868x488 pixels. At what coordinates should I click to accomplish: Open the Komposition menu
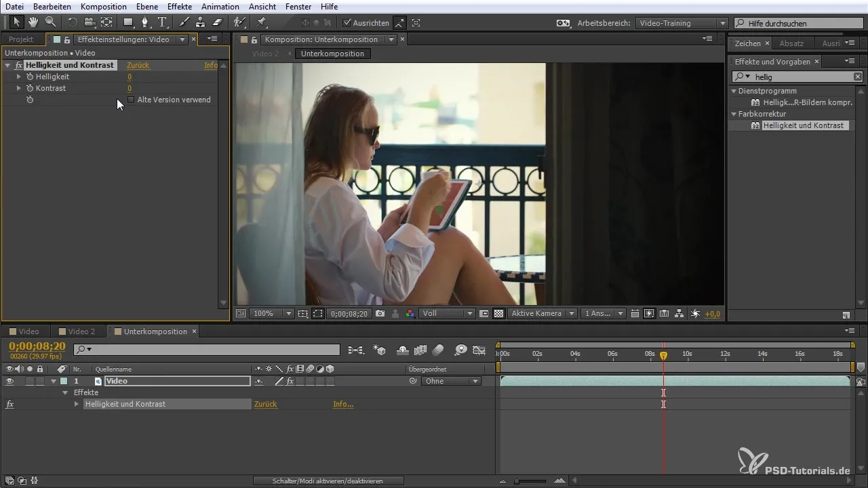click(x=103, y=6)
